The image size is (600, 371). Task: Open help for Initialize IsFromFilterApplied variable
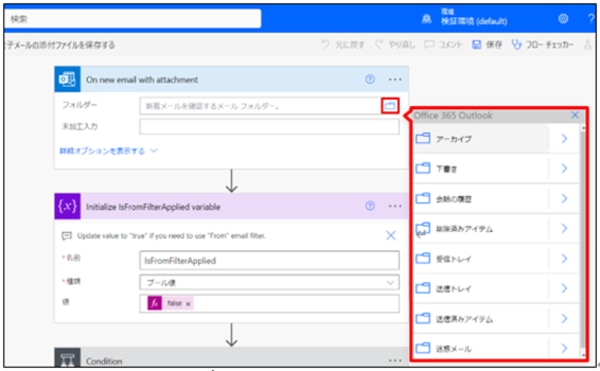(370, 206)
